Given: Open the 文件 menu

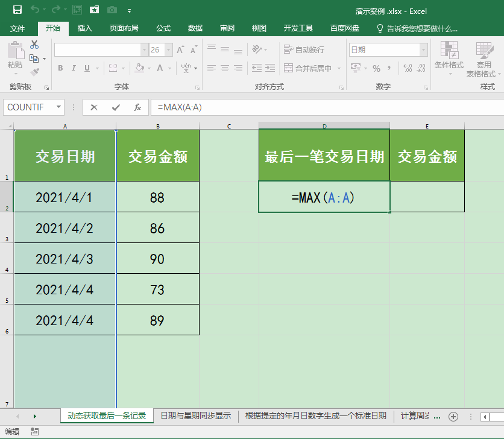Looking at the screenshot, I should tap(17, 28).
